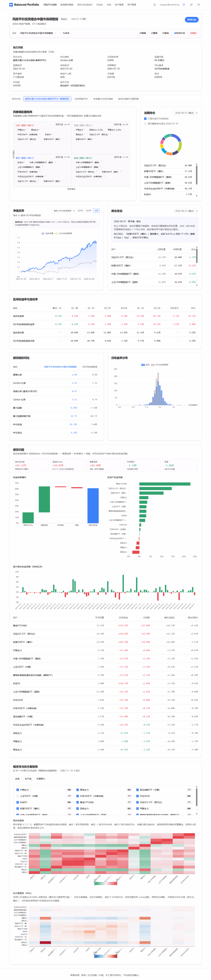This screenshot has height=980, width=211.
Task: Toggle 恒生指数ETF（华夏） checkbox
Action: tap(137, 790)
